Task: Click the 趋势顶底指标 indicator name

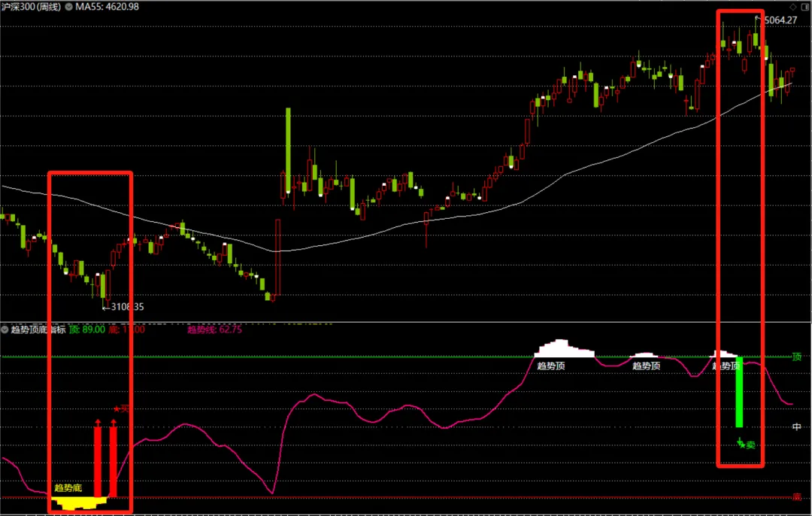Action: coord(38,329)
